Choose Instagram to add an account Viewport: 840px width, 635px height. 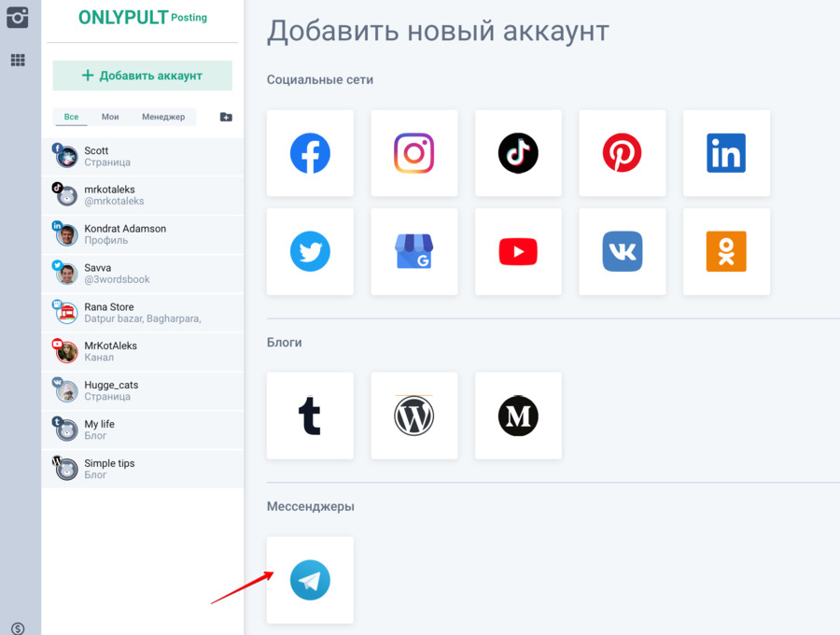click(x=413, y=153)
